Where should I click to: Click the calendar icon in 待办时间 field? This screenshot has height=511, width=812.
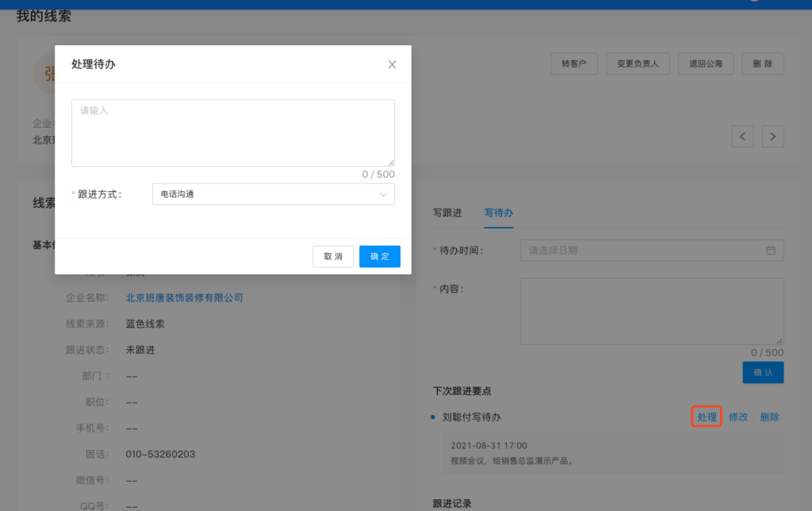[770, 251]
